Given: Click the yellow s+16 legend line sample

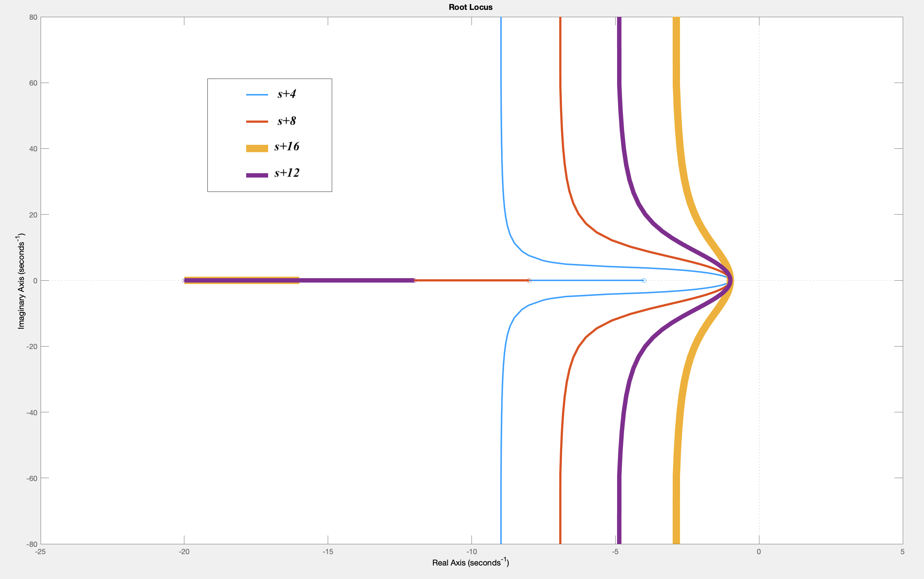Looking at the screenshot, I should pyautogui.click(x=257, y=148).
